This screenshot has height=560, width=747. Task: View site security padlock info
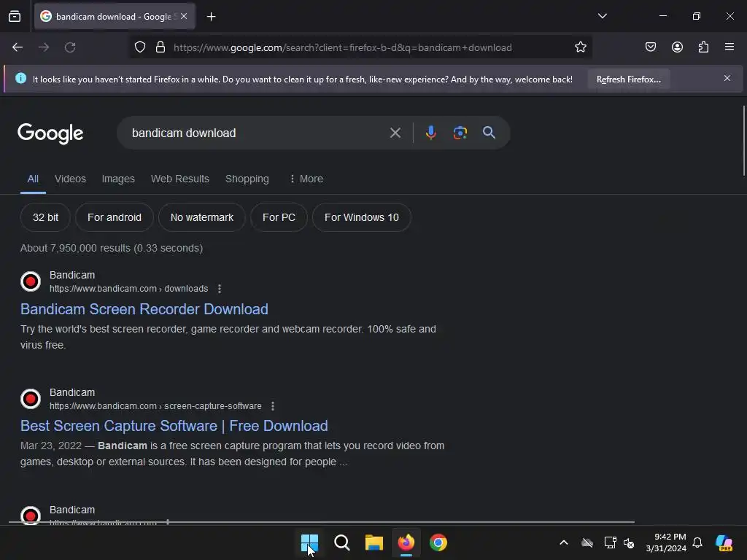click(x=160, y=47)
